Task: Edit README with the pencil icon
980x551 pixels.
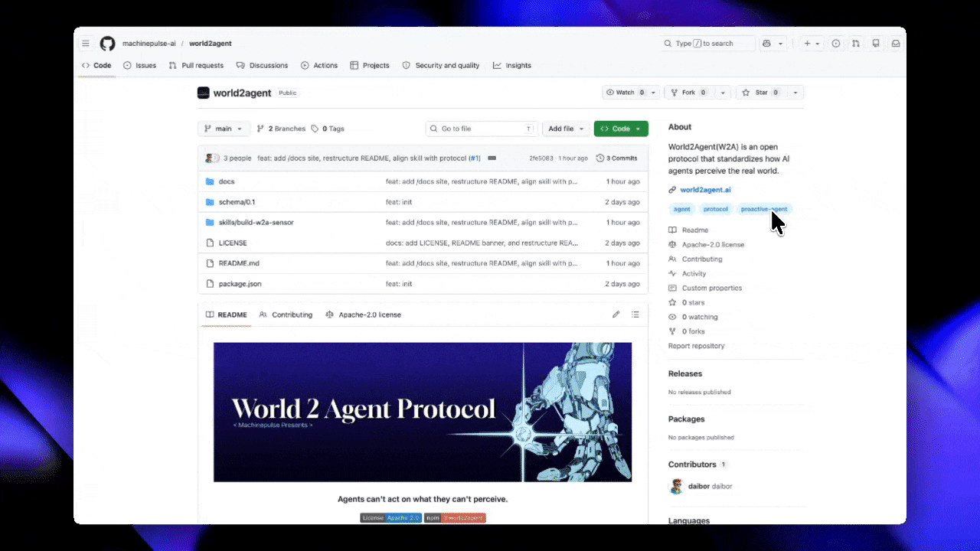Action: [616, 315]
